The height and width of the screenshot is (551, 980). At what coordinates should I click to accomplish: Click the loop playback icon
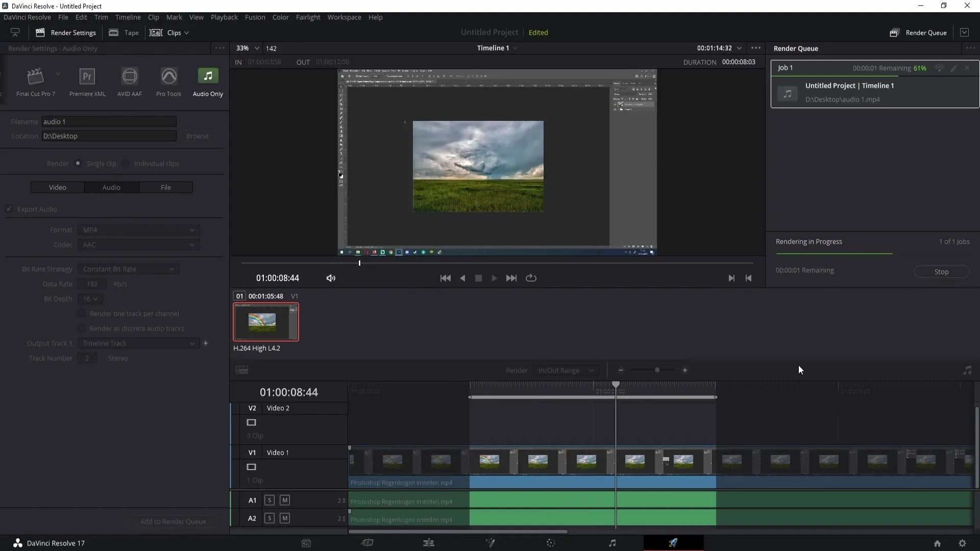[532, 278]
